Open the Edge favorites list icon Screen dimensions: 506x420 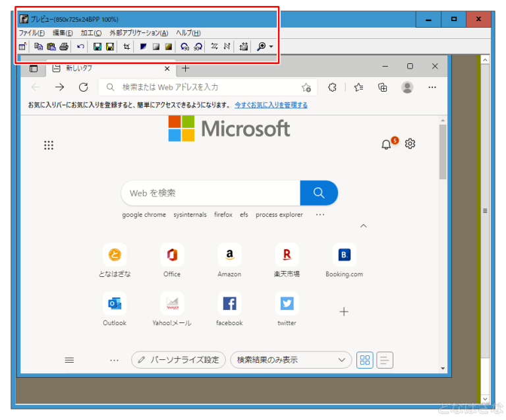point(358,87)
